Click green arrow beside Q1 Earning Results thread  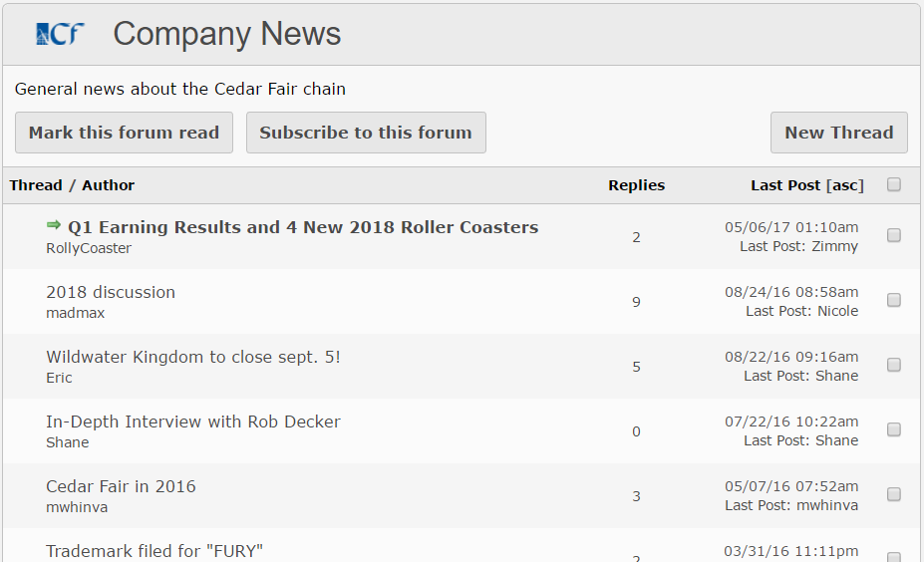(x=54, y=226)
